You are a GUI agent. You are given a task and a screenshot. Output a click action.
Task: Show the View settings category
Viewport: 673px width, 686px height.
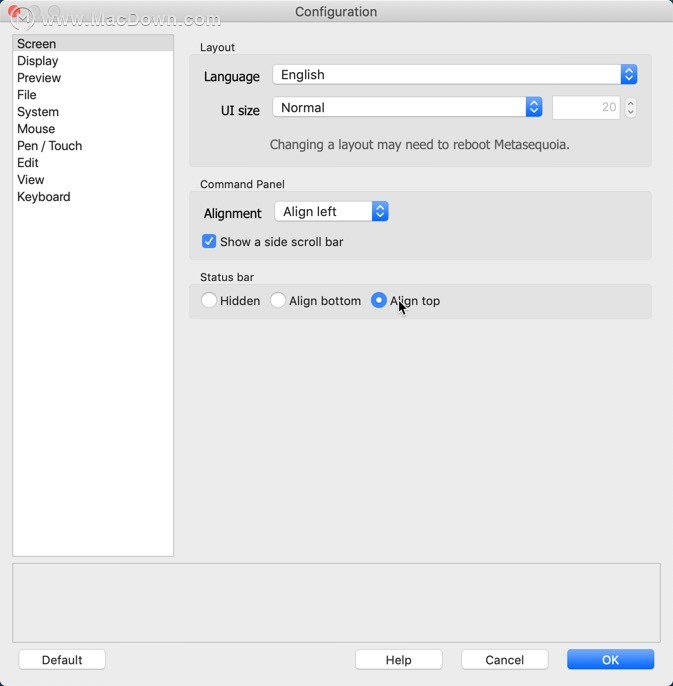pos(93,180)
